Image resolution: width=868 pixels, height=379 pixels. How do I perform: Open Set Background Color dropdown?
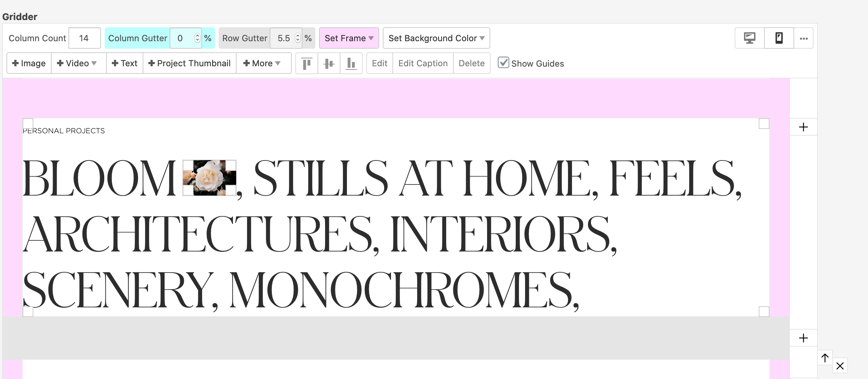click(436, 38)
